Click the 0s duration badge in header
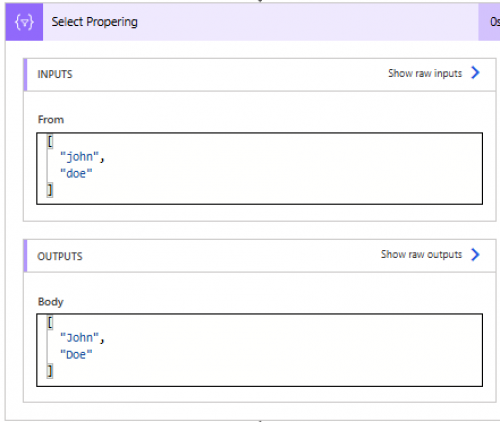This screenshot has width=500, height=422. point(494,22)
